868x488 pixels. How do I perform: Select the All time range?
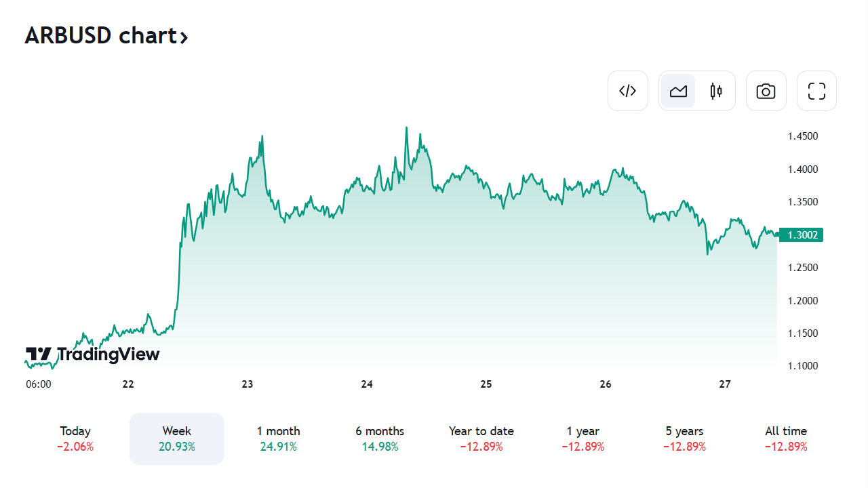point(786,439)
